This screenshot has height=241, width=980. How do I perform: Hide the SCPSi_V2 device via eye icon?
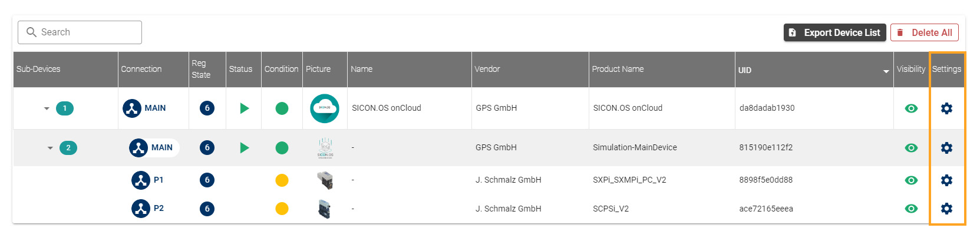911,209
